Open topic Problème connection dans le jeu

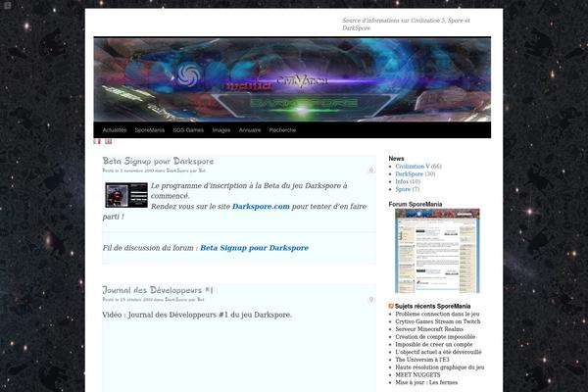pyautogui.click(x=437, y=314)
